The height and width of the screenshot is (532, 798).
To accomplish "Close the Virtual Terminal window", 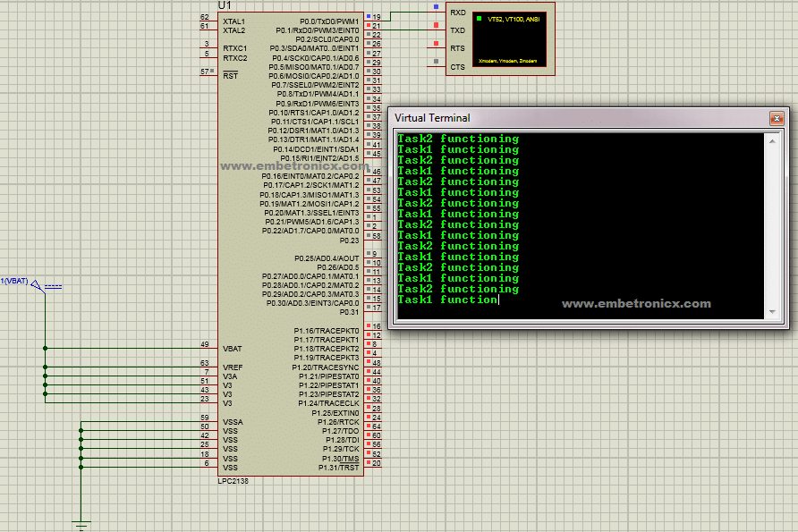I will [777, 117].
